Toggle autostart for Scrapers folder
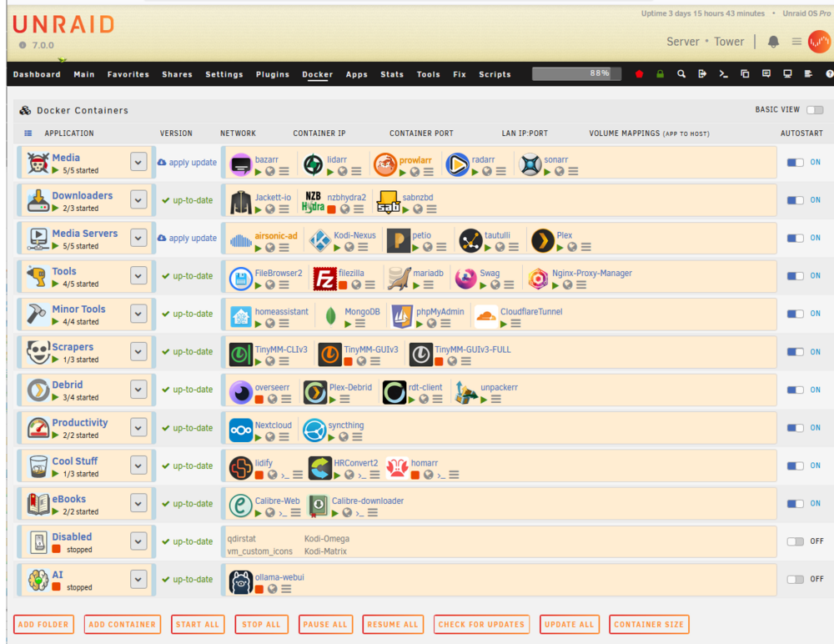The height and width of the screenshot is (644, 834). pyautogui.click(x=795, y=352)
